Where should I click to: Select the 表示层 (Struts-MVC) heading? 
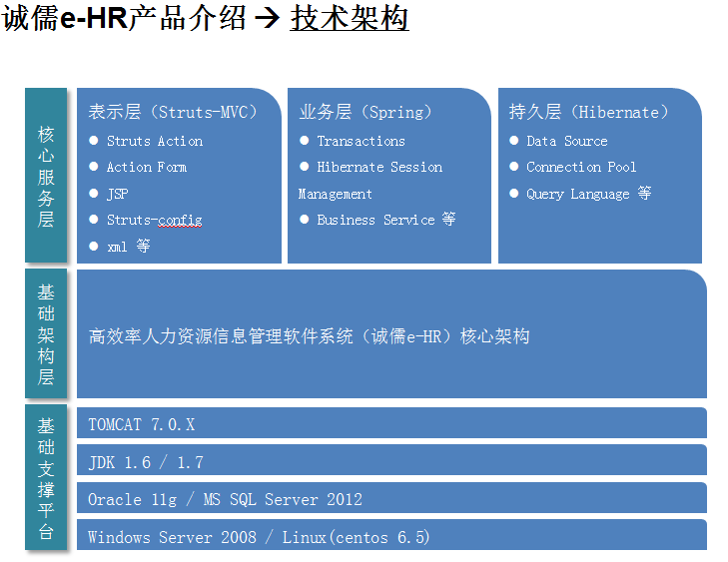pyautogui.click(x=173, y=112)
